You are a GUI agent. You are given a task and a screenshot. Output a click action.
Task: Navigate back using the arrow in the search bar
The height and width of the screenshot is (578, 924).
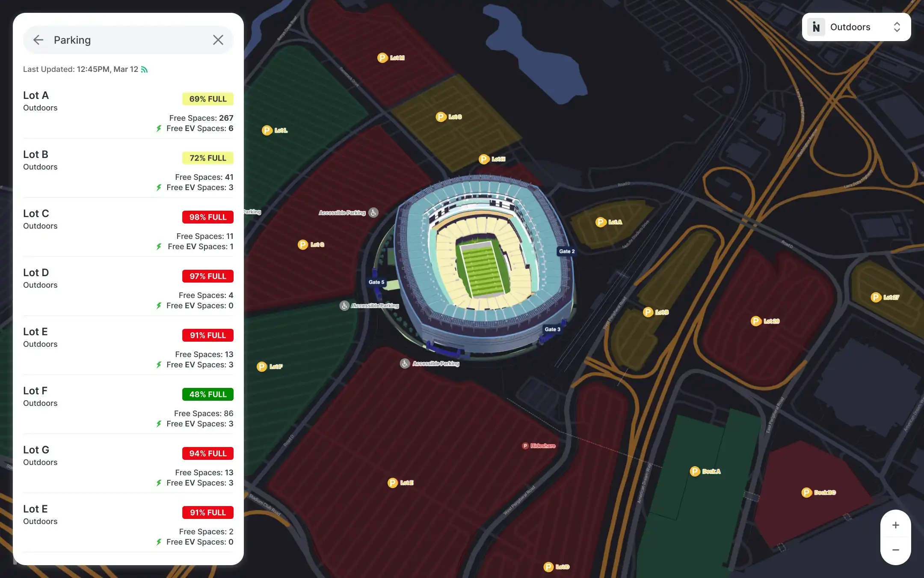38,40
